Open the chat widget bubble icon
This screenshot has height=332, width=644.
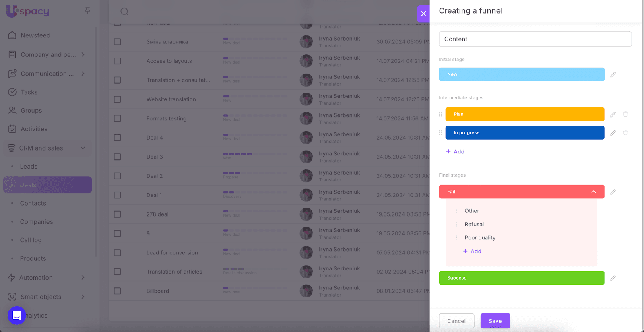(17, 315)
